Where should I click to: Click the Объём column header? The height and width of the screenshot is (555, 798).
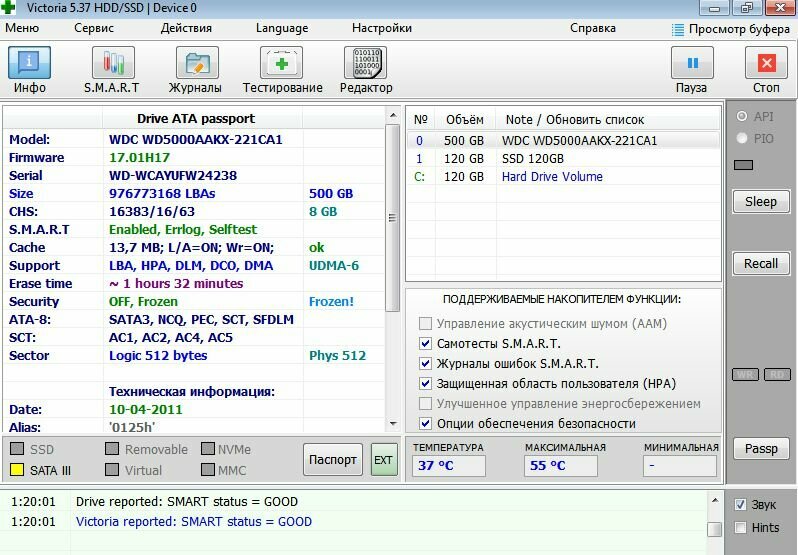tap(465, 120)
